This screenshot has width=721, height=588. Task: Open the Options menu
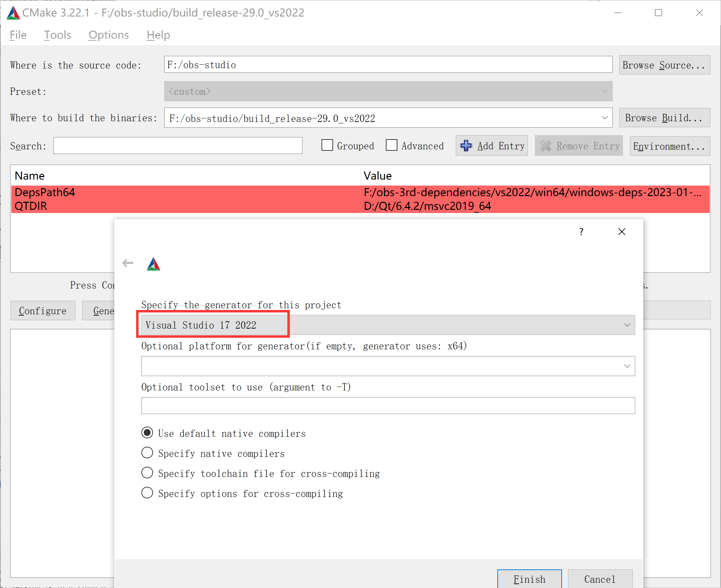click(108, 35)
